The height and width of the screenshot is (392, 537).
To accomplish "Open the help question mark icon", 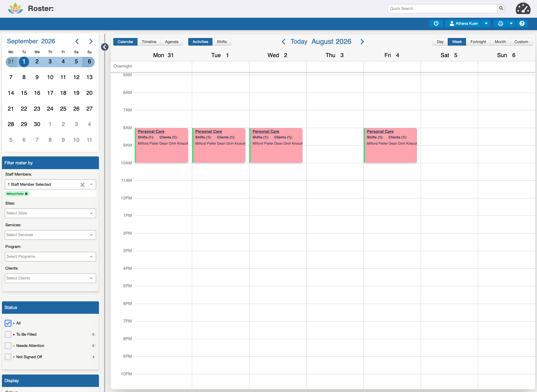I will (x=522, y=23).
